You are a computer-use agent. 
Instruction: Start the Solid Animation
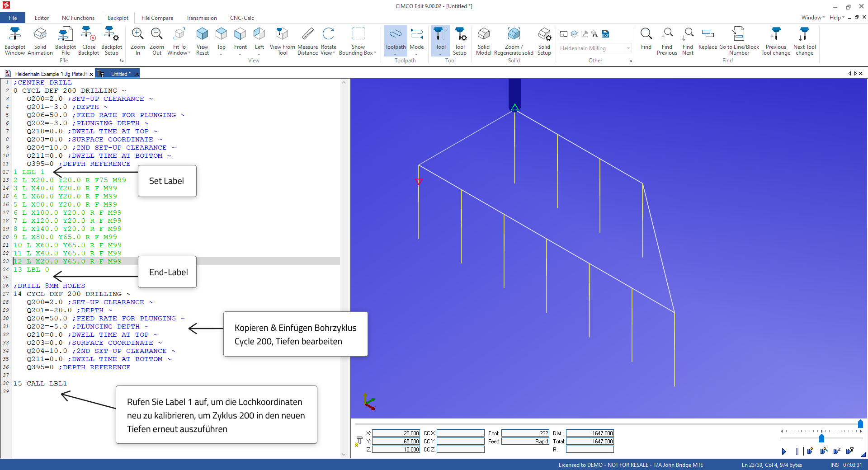(40, 41)
